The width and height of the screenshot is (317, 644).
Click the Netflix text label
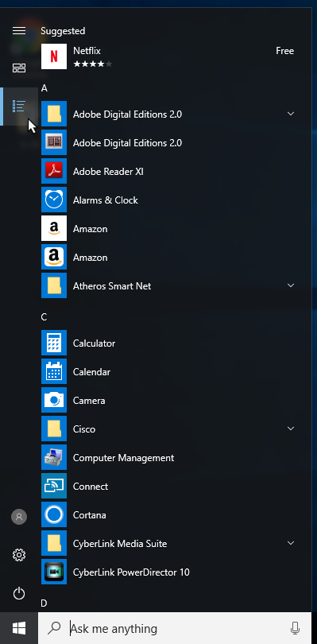[87, 51]
